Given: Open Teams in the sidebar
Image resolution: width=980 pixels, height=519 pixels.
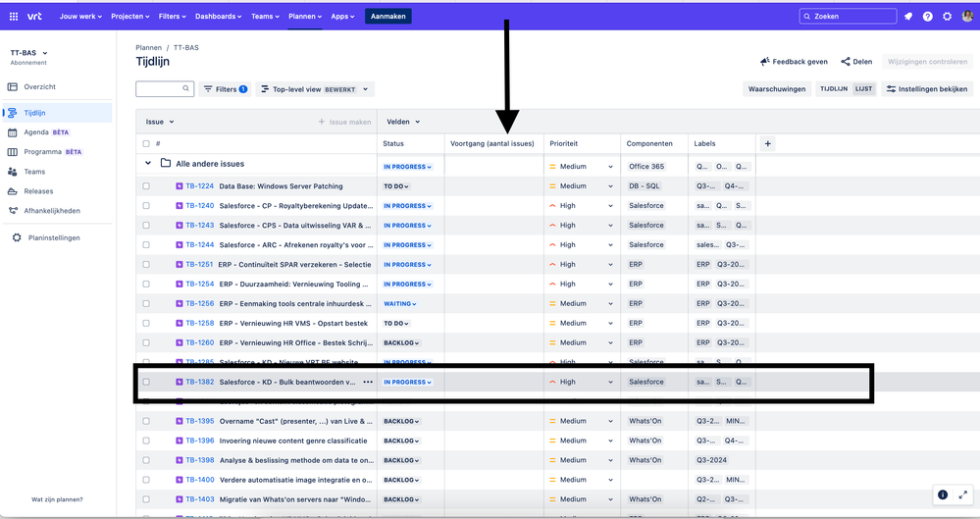Looking at the screenshot, I should [58, 172].
